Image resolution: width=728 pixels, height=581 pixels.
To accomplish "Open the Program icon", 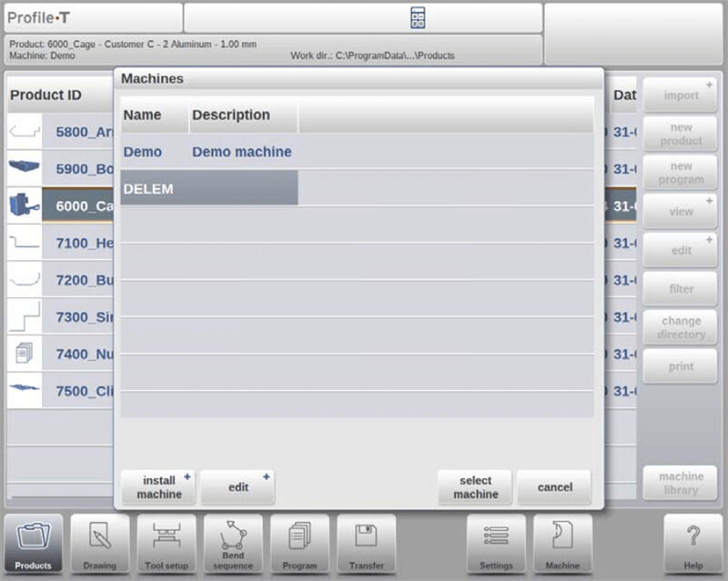I will point(299,544).
